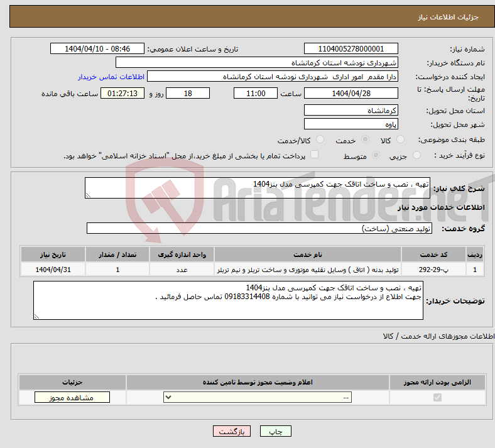This screenshot has width=495, height=448.
Task: Click the اطلاعات مجوزهای ارائه خدمت / کالا heading
Action: click(x=438, y=336)
